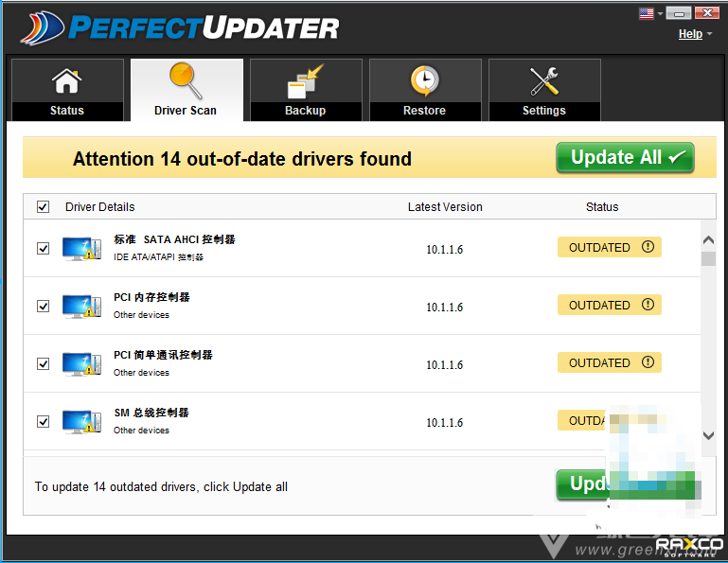Click version 10.1.1.6 in SATA AHCI row
This screenshot has width=728, height=563.
click(x=444, y=250)
